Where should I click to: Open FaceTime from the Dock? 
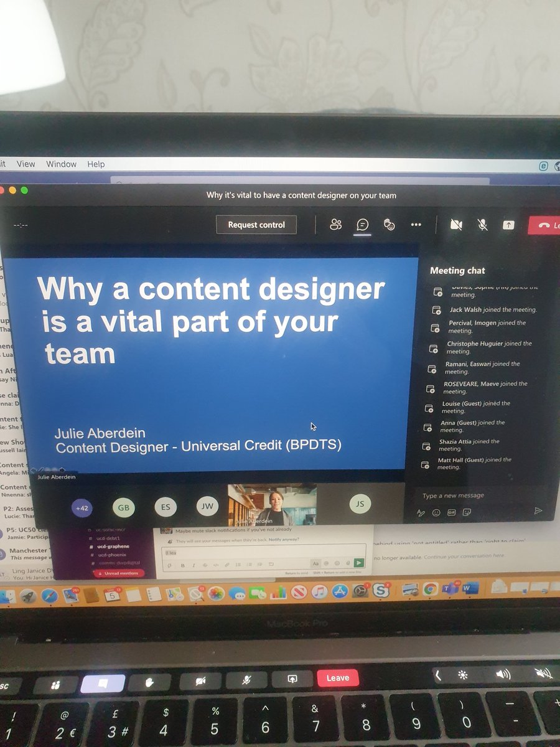[x=257, y=593]
